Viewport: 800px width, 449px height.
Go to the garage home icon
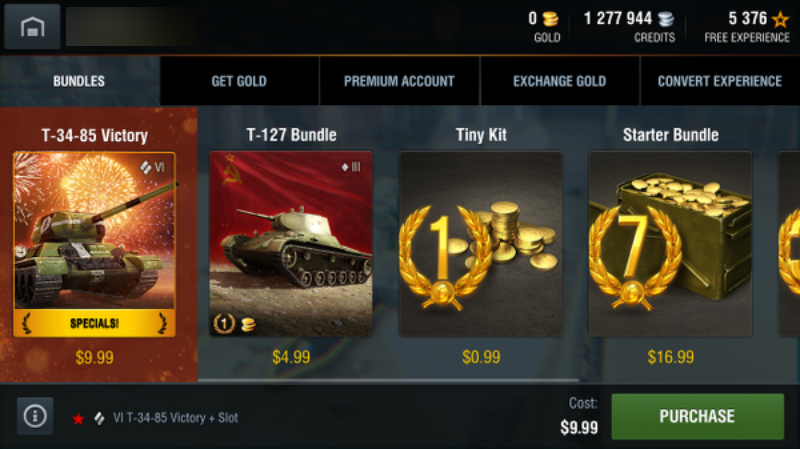32,27
